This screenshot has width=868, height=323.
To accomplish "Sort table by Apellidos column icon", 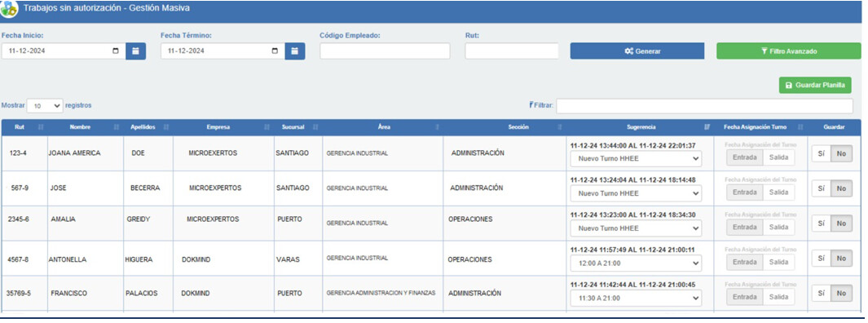I will (166, 127).
